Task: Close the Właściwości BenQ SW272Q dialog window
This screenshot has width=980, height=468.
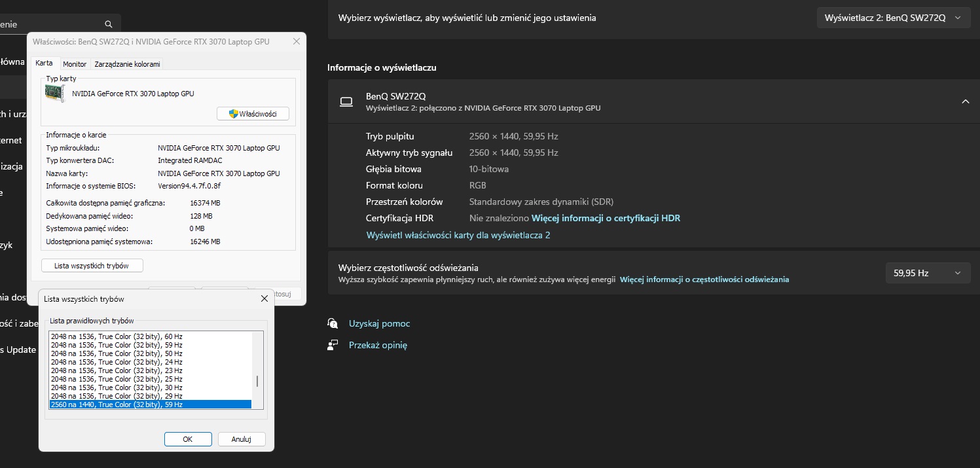Action: pos(296,42)
